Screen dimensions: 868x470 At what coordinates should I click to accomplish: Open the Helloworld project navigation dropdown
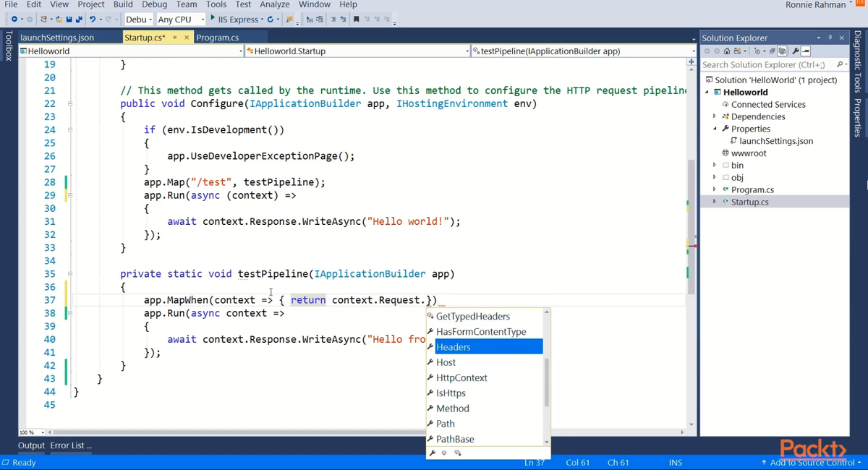[132, 51]
